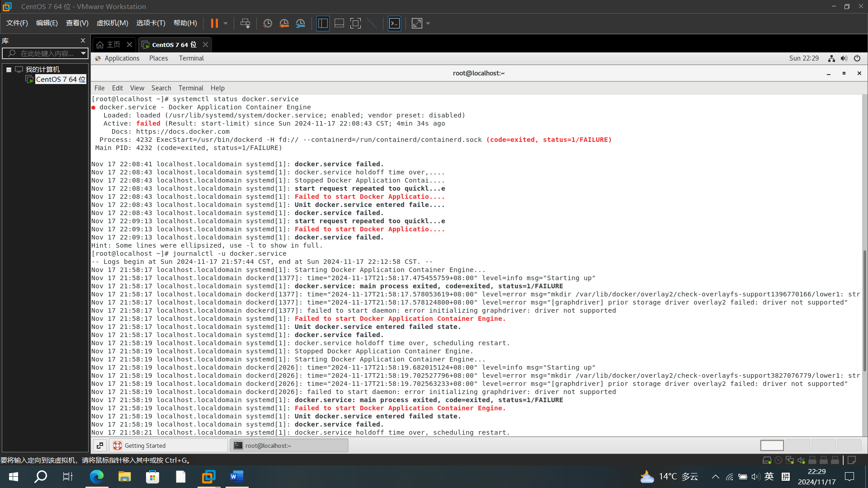The width and height of the screenshot is (868, 488).
Task: Click the stretch guest display icon
Action: 417,23
